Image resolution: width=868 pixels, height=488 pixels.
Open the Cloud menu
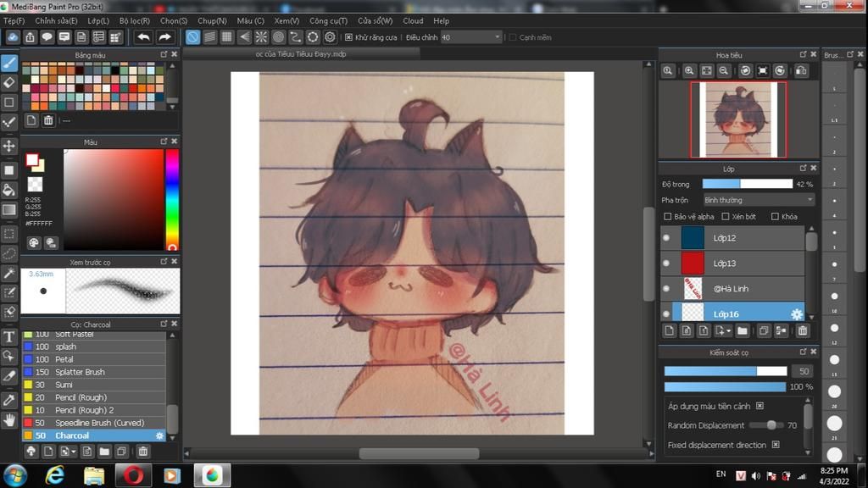413,20
